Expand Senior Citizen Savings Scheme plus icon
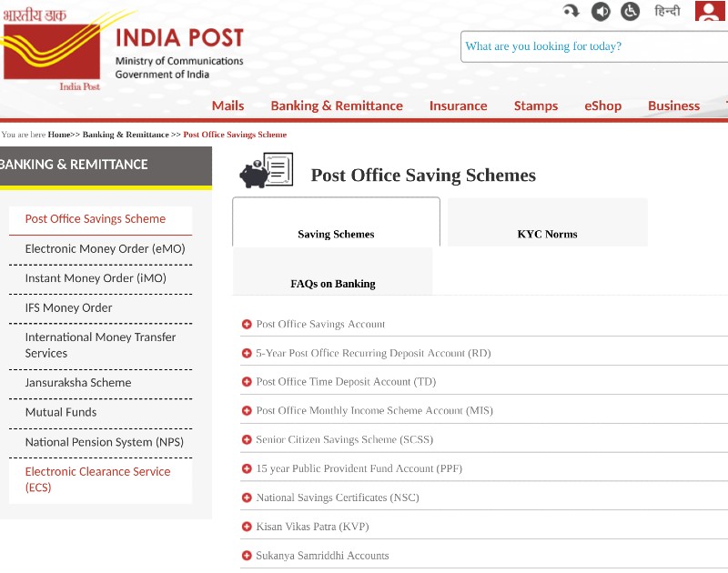The image size is (728, 573). point(247,439)
